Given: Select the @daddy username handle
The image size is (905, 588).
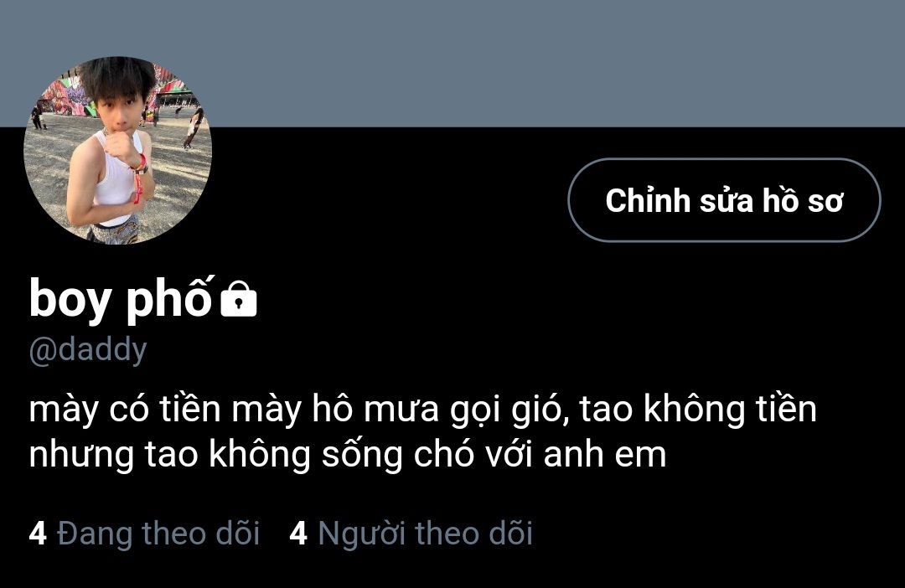Looking at the screenshot, I should coord(88,349).
